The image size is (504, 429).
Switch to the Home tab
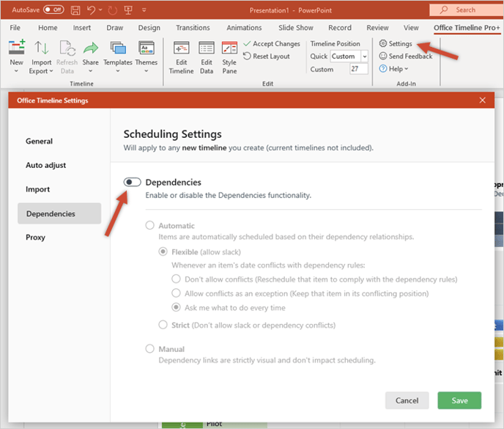tap(48, 28)
